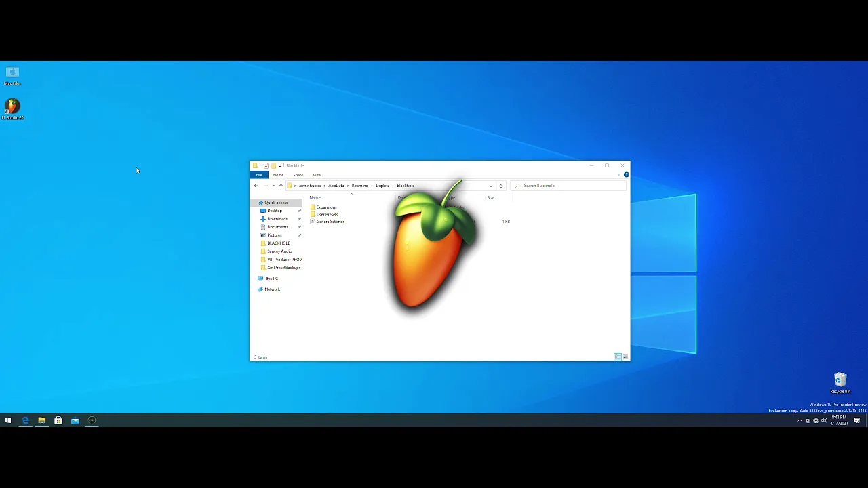Open Customize Quick Access Toolbar dropdown
This screenshot has height=488, width=868.
279,166
